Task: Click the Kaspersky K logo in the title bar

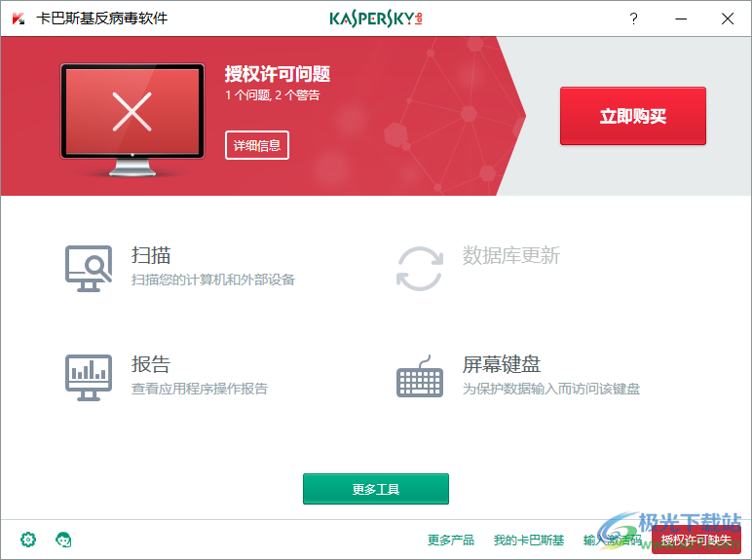Action: [x=19, y=19]
